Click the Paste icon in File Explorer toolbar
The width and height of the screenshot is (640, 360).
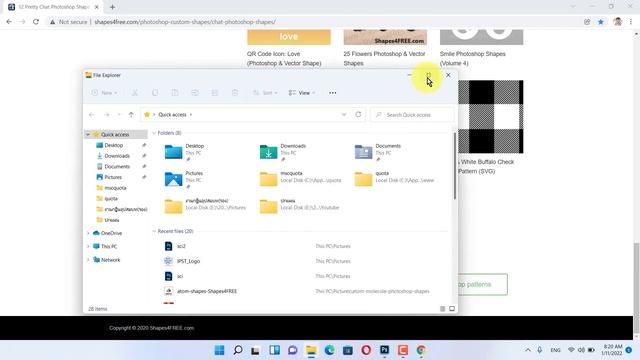click(175, 93)
